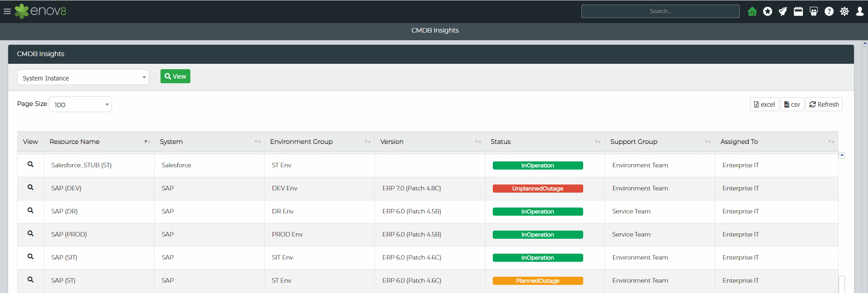The image size is (868, 293).
Task: View details of SAP (ST) row
Action: [30, 280]
